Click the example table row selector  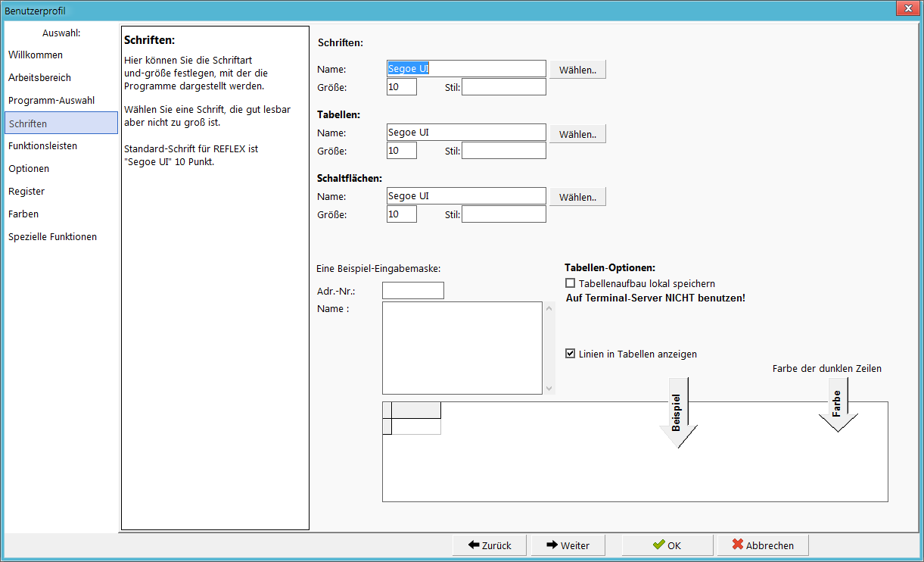tap(387, 426)
